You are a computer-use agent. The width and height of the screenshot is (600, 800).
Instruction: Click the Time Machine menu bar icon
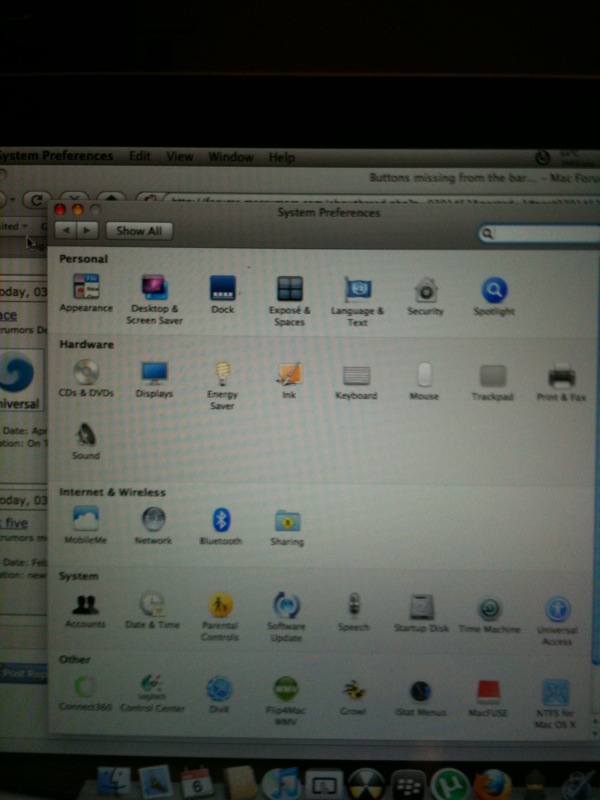tap(542, 158)
